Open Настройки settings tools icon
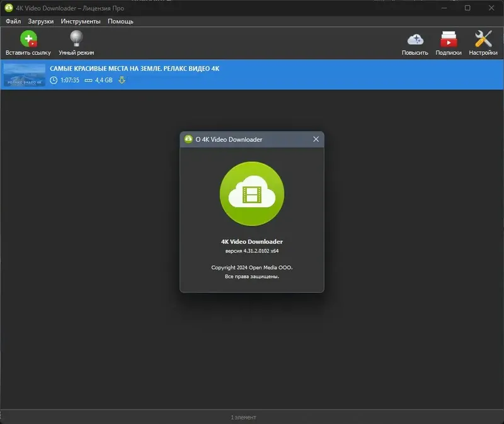This screenshot has width=504, height=424. point(483,38)
